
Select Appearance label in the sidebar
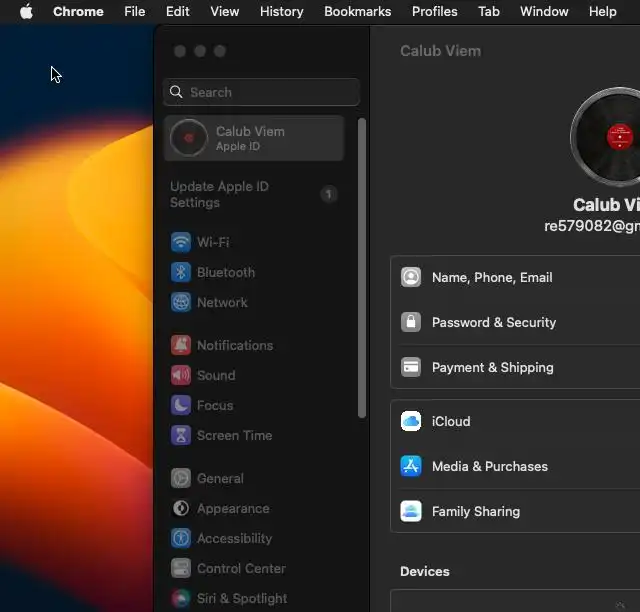click(x=233, y=508)
